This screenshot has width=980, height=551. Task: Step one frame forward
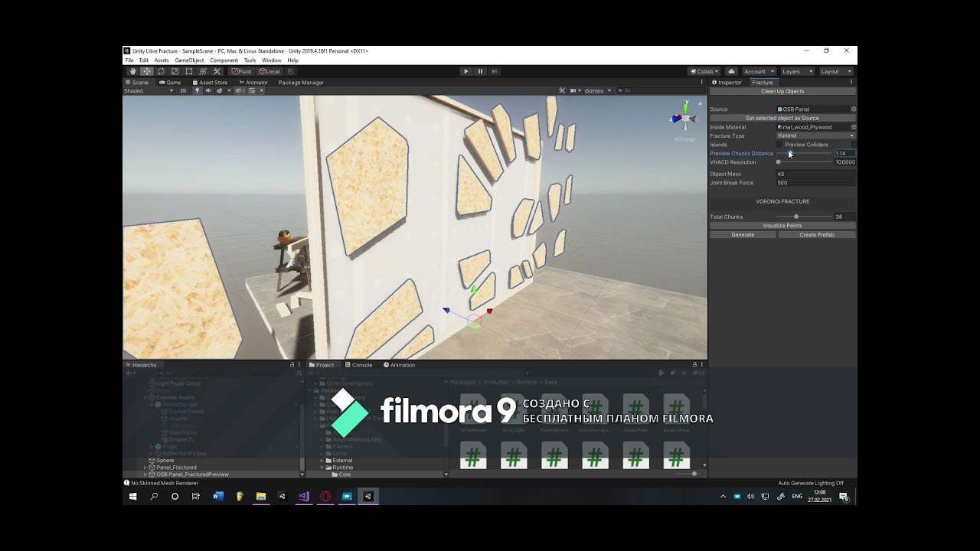click(494, 71)
